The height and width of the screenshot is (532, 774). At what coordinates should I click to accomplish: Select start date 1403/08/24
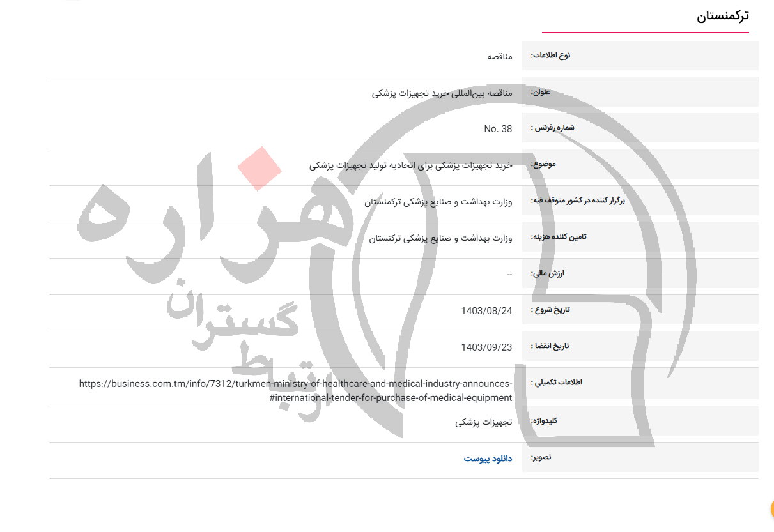coord(487,310)
